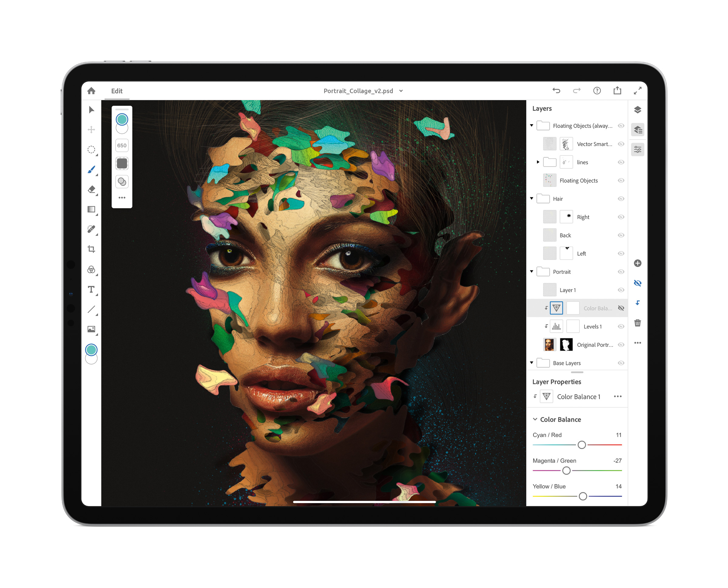
Task: Click the Share button
Action: [x=618, y=90]
